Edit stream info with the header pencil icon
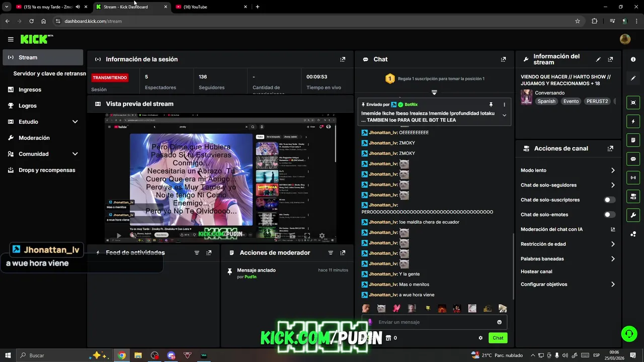Screen dimensions: 644x362 [598, 59]
